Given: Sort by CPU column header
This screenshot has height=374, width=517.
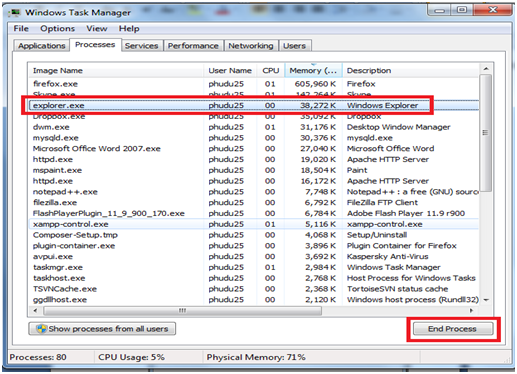Looking at the screenshot, I should [x=270, y=71].
